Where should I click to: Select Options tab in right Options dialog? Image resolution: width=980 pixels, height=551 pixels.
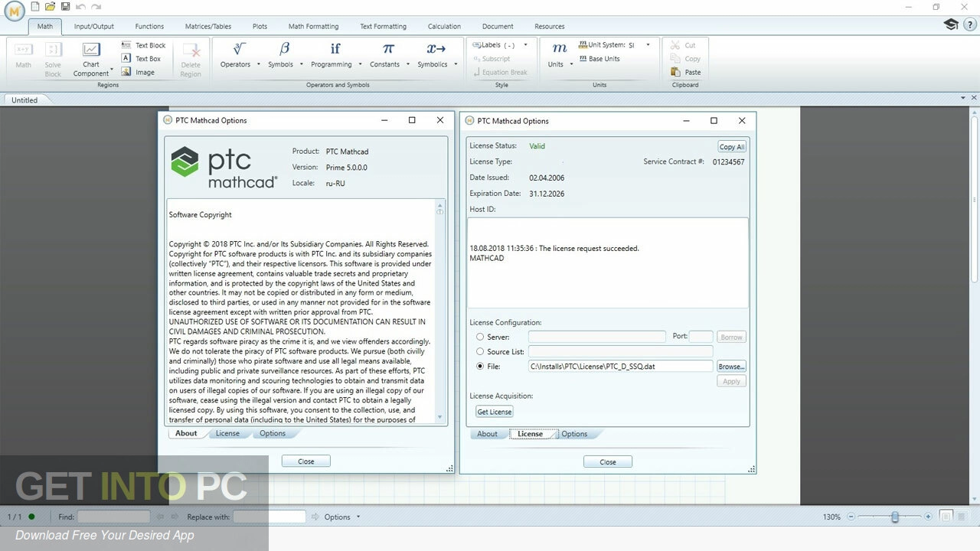point(574,434)
